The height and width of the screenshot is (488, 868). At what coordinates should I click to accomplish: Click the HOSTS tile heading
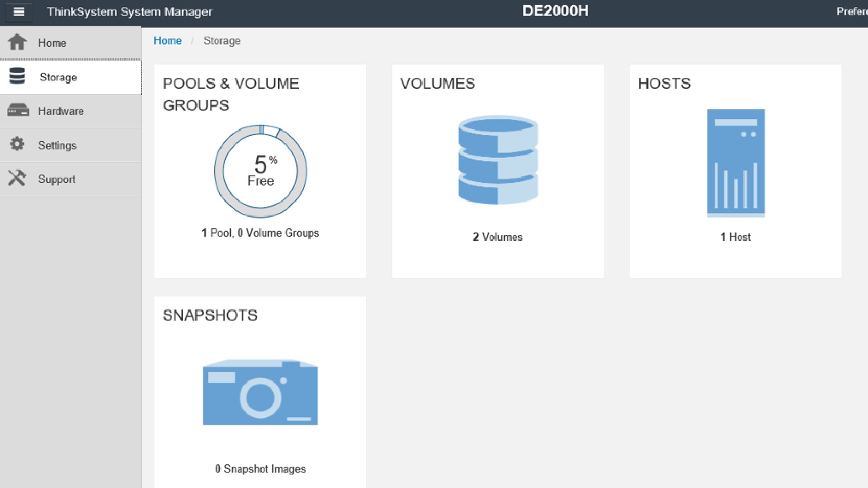tap(665, 84)
